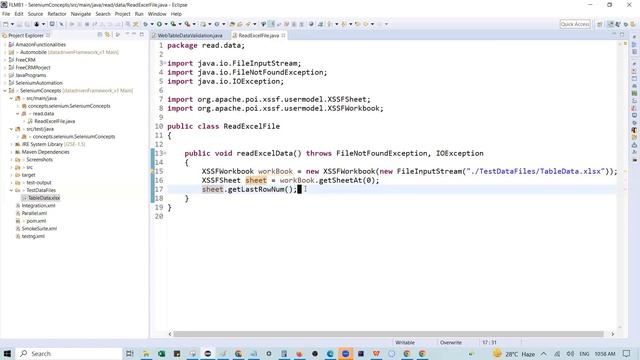Click the Search flashlight toolbar icon

coord(248,24)
